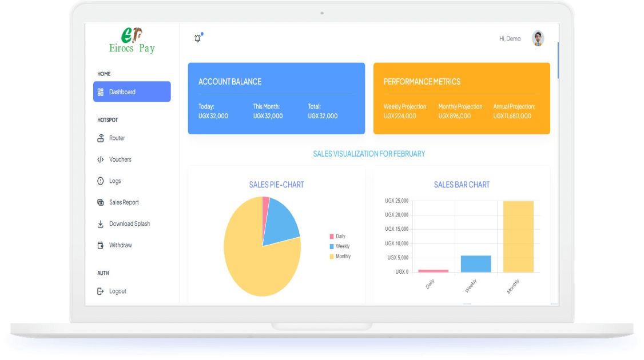The width and height of the screenshot is (644, 360).
Task: Click the notification bell icon
Action: point(198,38)
